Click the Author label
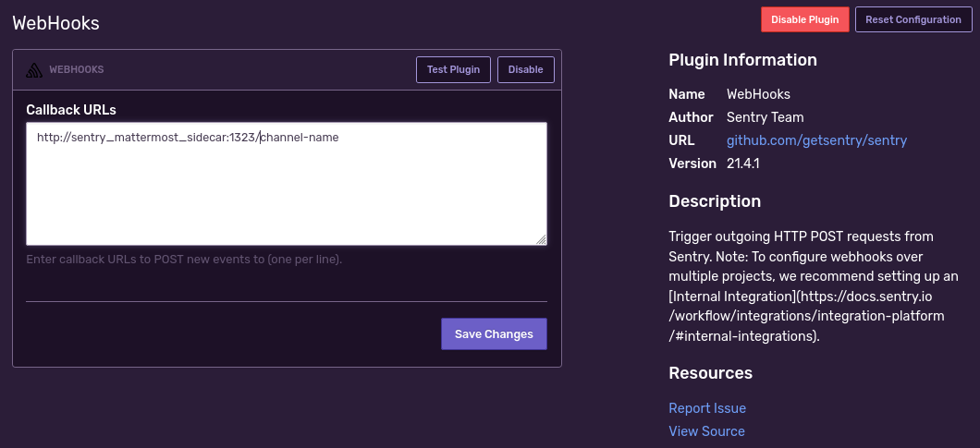This screenshot has height=448, width=980. pyautogui.click(x=691, y=116)
